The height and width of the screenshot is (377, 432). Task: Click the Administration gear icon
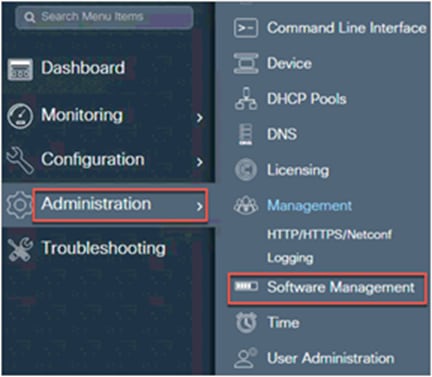19,204
